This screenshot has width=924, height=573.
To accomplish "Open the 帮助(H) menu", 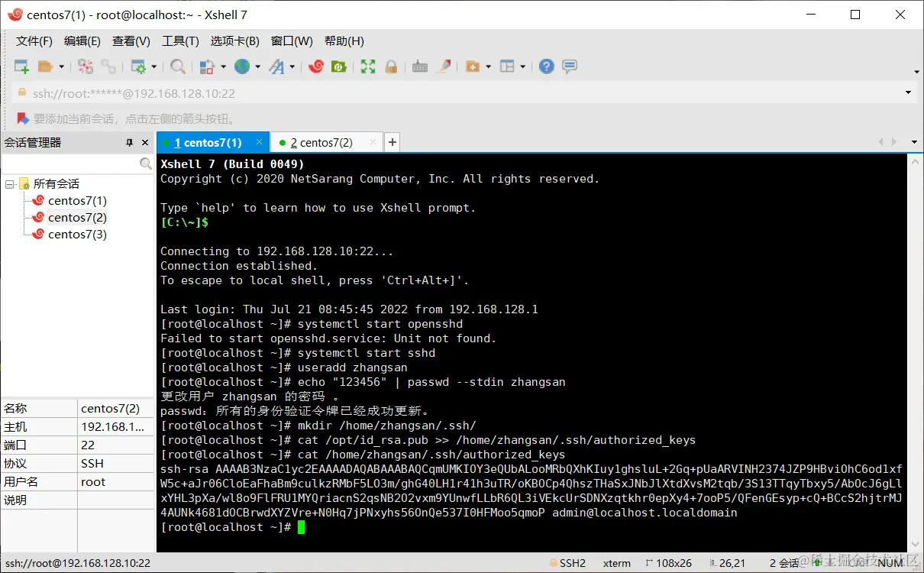I will pyautogui.click(x=344, y=41).
